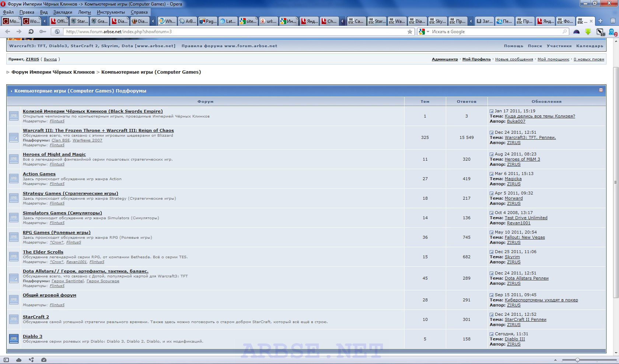Click the Forward navigation arrow
Screen dimensions: 619x364
[x=19, y=32]
